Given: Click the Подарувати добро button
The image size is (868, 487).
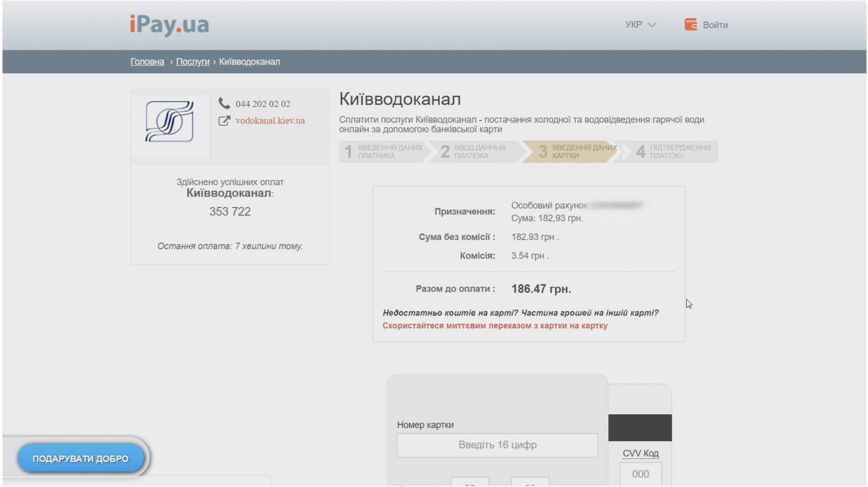Looking at the screenshot, I should 80,459.
